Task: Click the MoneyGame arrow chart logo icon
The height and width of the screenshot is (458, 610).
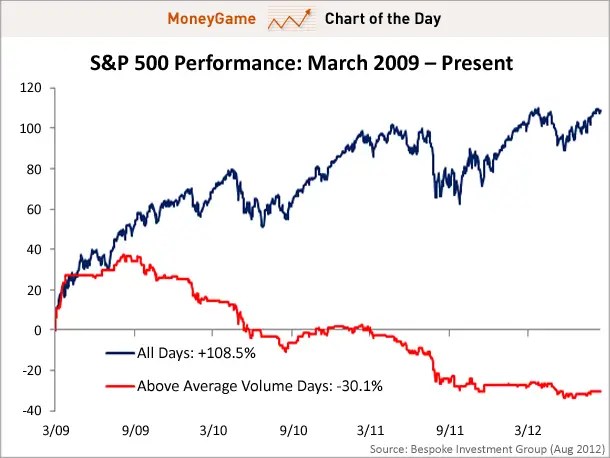Action: click(x=290, y=19)
